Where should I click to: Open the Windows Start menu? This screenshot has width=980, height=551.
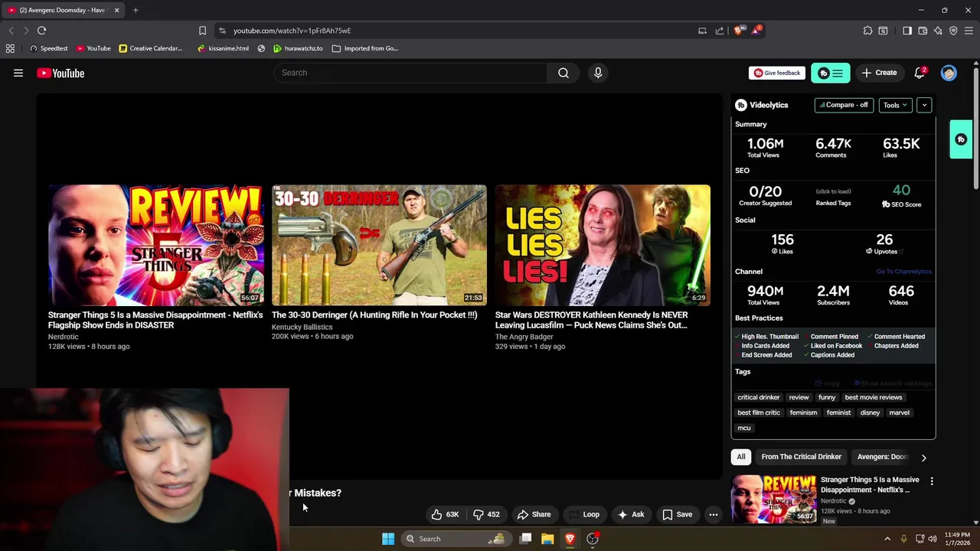(388, 539)
